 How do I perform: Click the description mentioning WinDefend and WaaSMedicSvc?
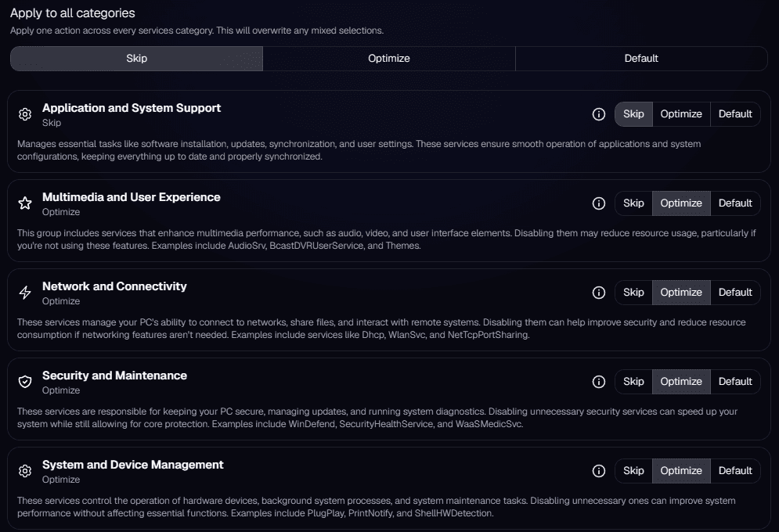click(x=377, y=418)
